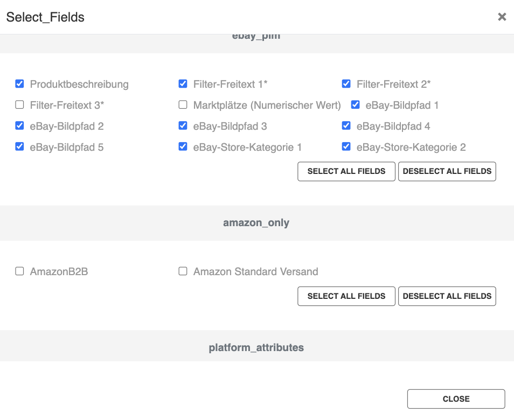The height and width of the screenshot is (420, 514).
Task: Check the AmazonB2B checkbox
Action: click(x=20, y=271)
